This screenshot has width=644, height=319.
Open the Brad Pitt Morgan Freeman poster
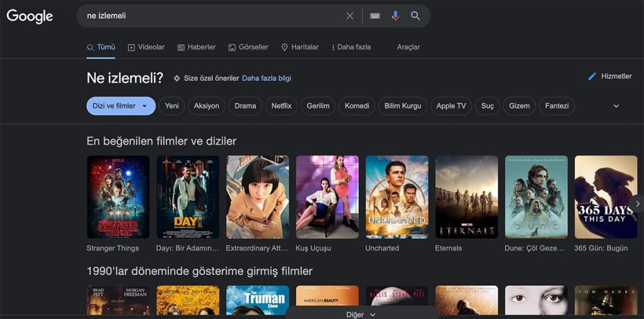(118, 300)
